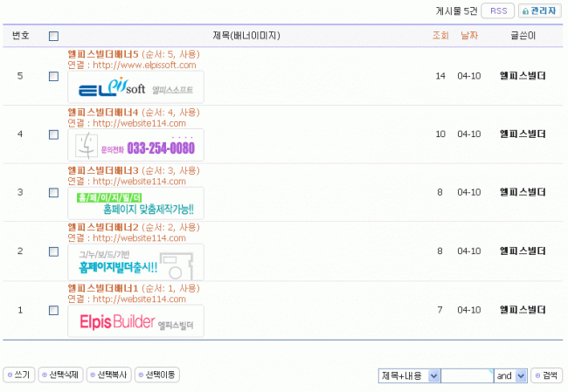Focus the search keyword input box
This screenshot has height=392, width=568.
468,375
